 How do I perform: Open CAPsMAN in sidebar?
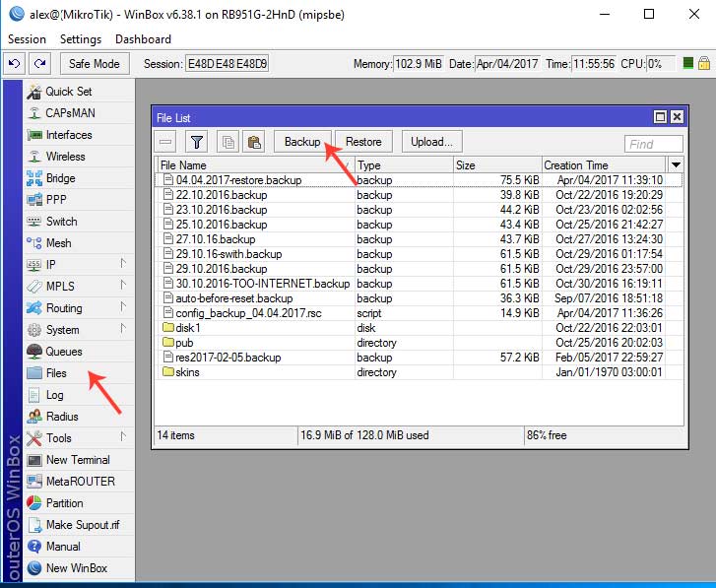79,113
